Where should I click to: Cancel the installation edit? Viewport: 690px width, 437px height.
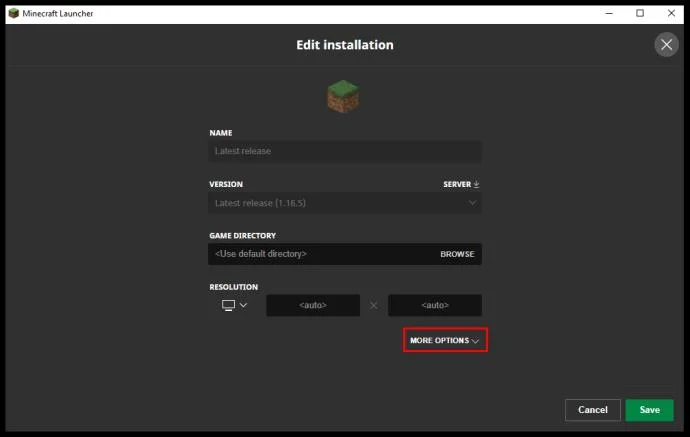click(x=593, y=410)
